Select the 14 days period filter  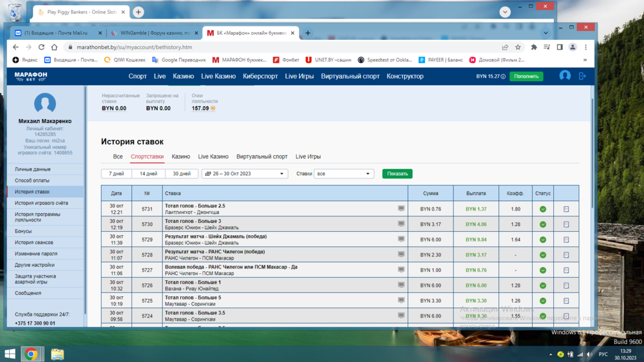pos(148,174)
